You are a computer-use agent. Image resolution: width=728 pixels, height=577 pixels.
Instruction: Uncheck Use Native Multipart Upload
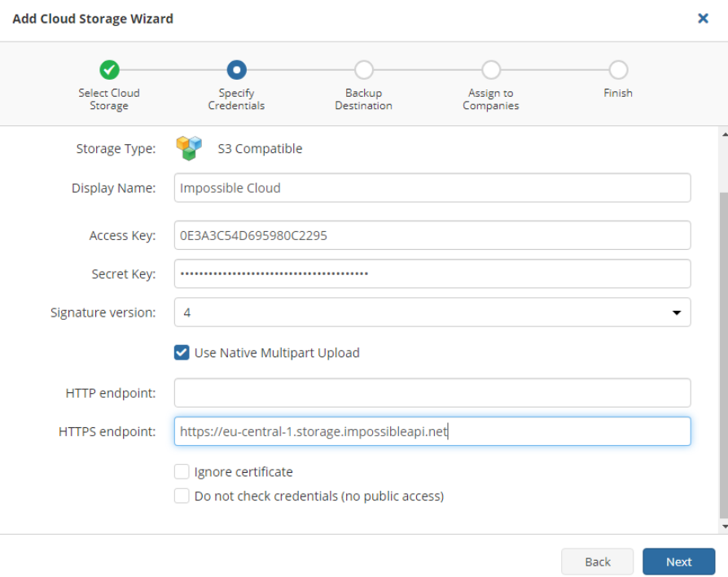coord(182,352)
